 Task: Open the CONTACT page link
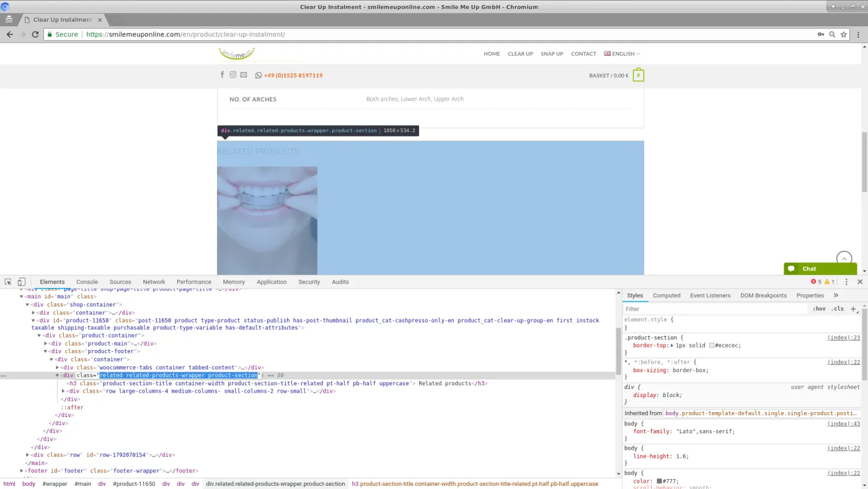tap(583, 54)
